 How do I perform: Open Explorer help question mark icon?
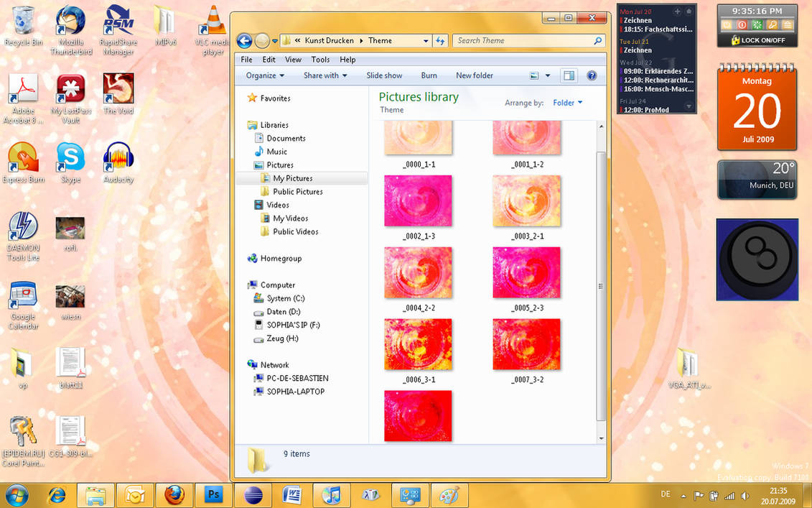(592, 75)
